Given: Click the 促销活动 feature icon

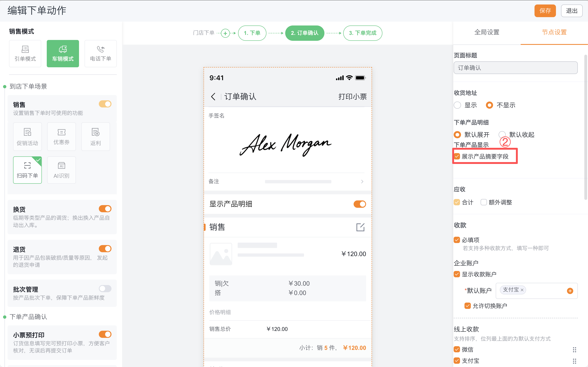Looking at the screenshot, I should (x=27, y=136).
